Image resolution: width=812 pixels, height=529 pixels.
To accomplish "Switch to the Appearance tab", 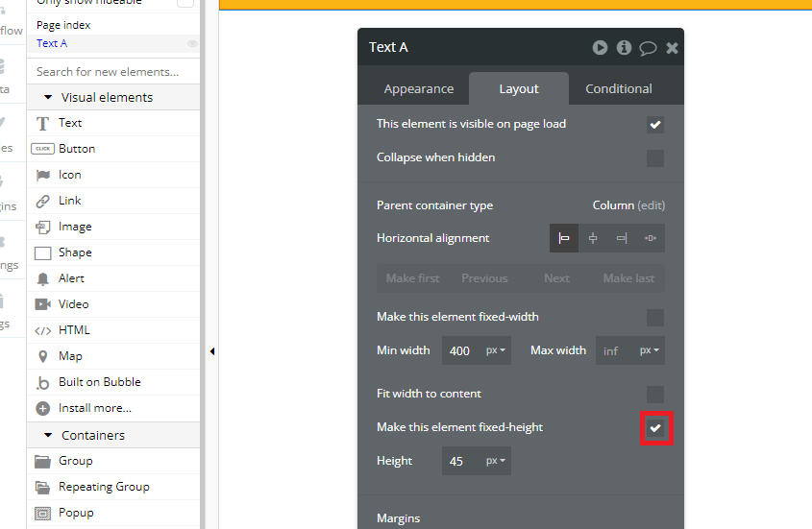I will (418, 88).
